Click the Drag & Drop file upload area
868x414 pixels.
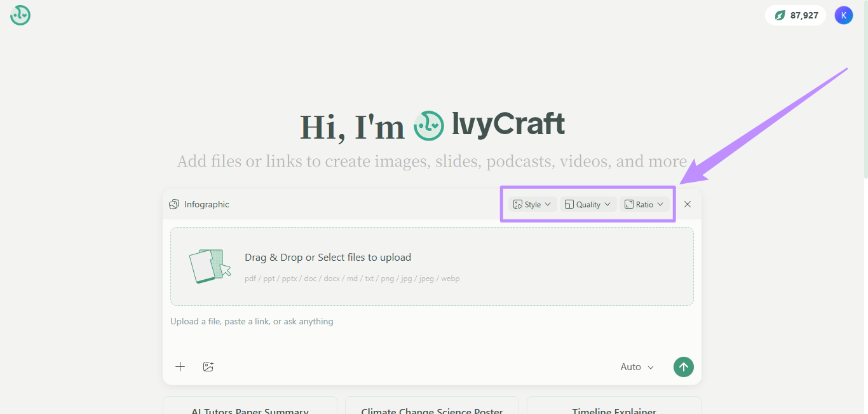432,266
